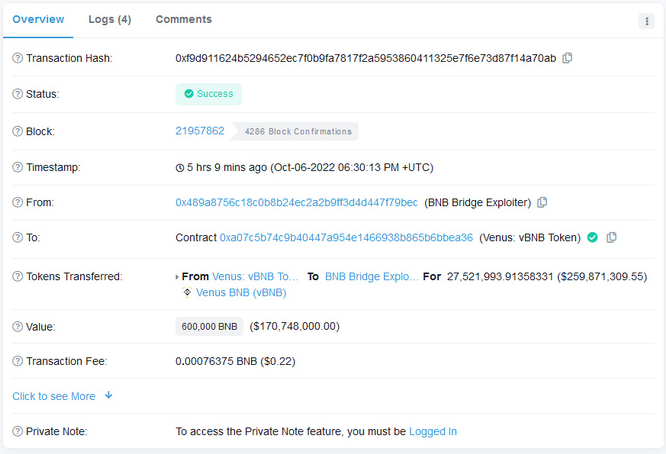This screenshot has height=454, width=666.
Task: Click the clock icon in Timestamp row
Action: tap(180, 168)
